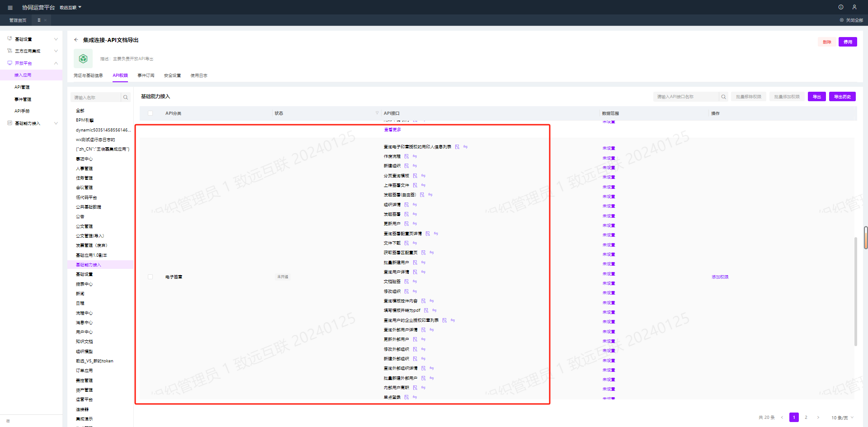Open the 致远互联 tenant dropdown
Image resolution: width=868 pixels, height=427 pixels.
(71, 8)
